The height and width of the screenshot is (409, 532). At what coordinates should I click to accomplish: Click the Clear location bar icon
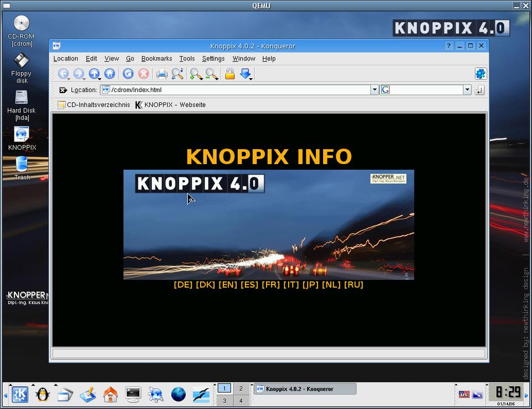[63, 90]
